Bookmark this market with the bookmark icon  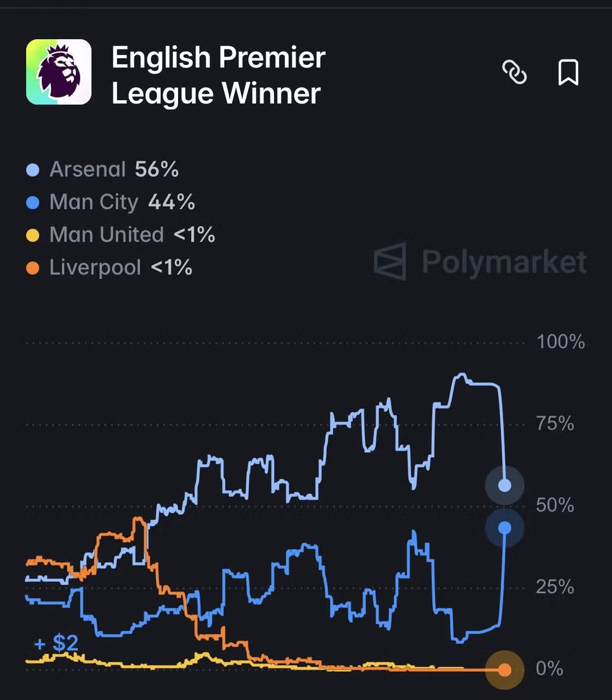(x=568, y=72)
